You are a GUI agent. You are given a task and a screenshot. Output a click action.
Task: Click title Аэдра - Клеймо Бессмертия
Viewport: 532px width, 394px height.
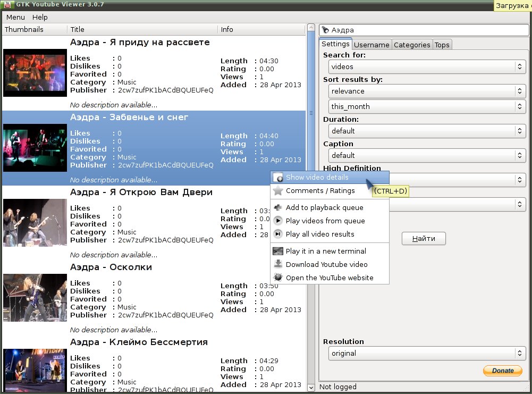pyautogui.click(x=139, y=342)
